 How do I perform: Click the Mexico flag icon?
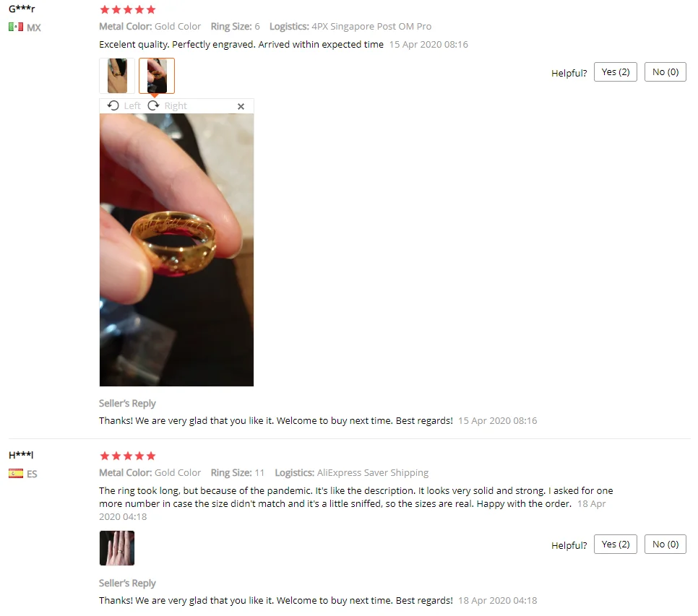point(16,27)
